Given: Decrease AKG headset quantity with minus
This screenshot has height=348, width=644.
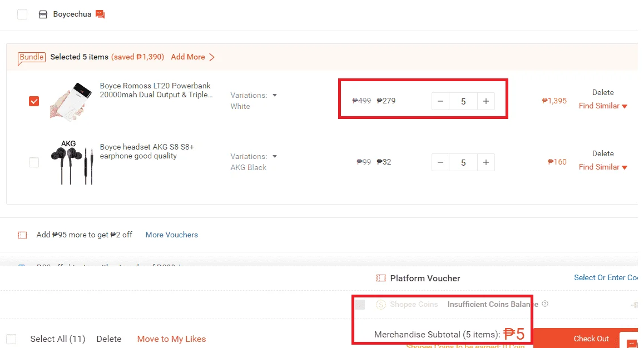Looking at the screenshot, I should (x=440, y=162).
